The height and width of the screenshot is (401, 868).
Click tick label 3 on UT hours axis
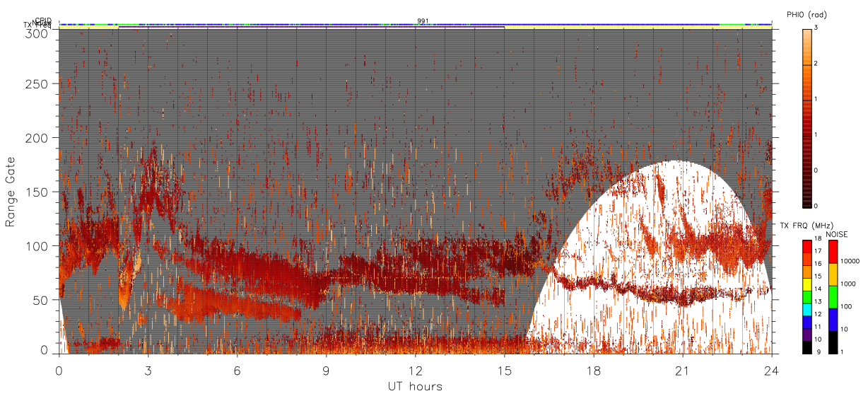point(148,370)
